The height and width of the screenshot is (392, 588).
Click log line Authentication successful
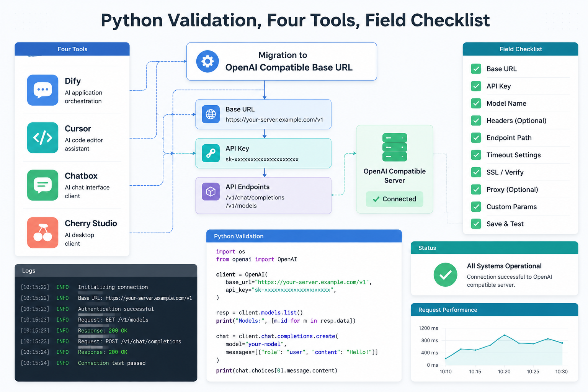point(116,309)
